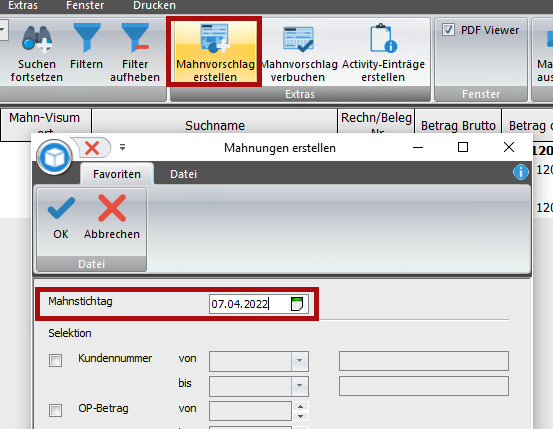553x429 pixels.
Task: Open the Drucken menu
Action: pos(154,5)
